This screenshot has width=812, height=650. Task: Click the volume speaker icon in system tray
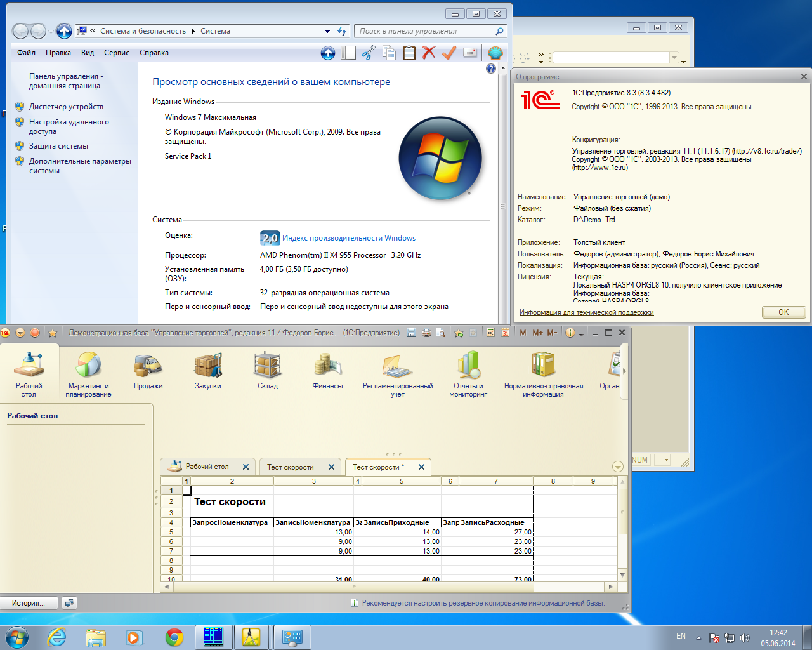click(x=745, y=638)
